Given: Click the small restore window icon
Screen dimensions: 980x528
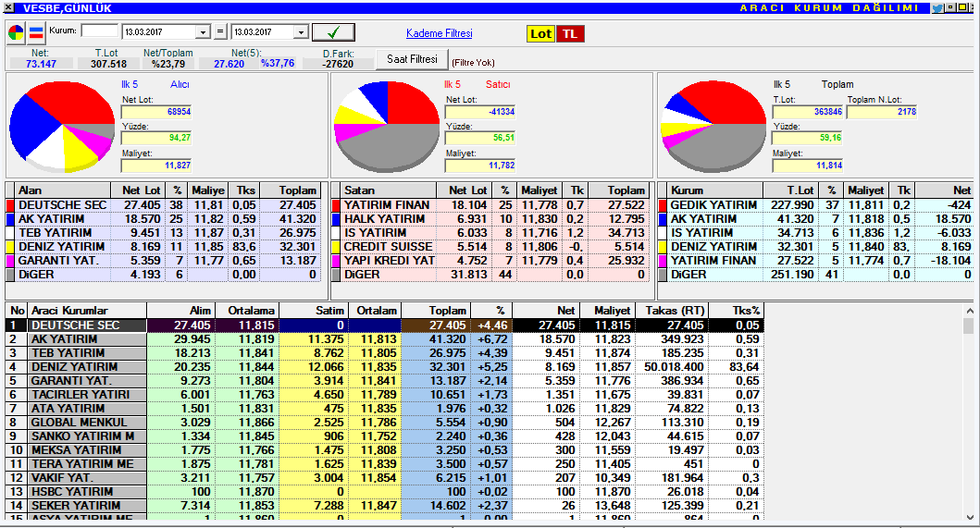Looking at the screenshot, I should (950, 8).
